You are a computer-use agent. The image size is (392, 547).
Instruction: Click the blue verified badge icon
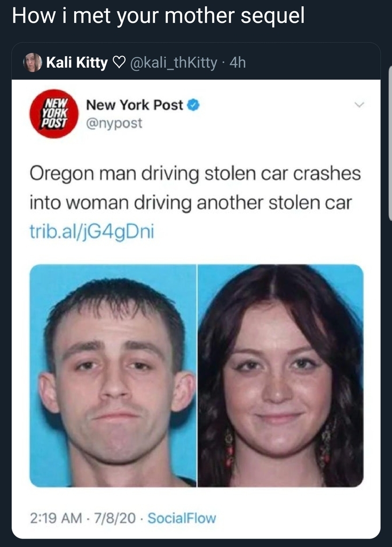point(193,105)
